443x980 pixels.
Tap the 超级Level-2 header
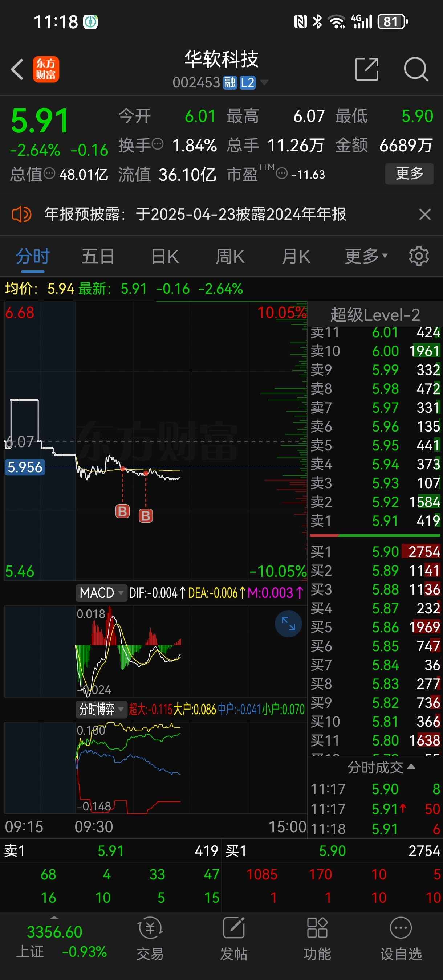[x=375, y=315]
